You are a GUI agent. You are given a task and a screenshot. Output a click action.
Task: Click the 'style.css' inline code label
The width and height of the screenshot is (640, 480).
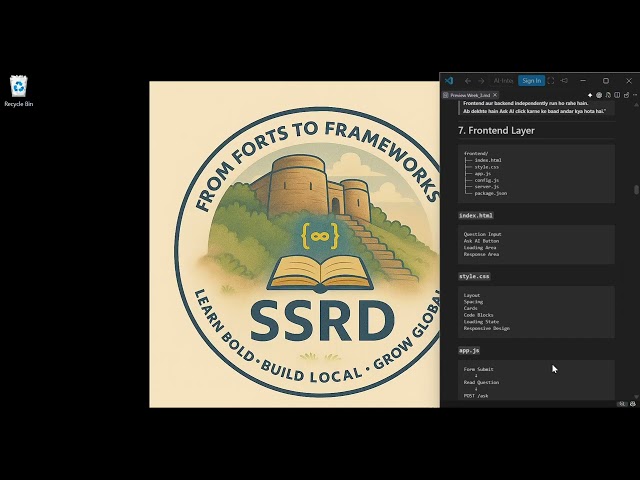click(474, 276)
